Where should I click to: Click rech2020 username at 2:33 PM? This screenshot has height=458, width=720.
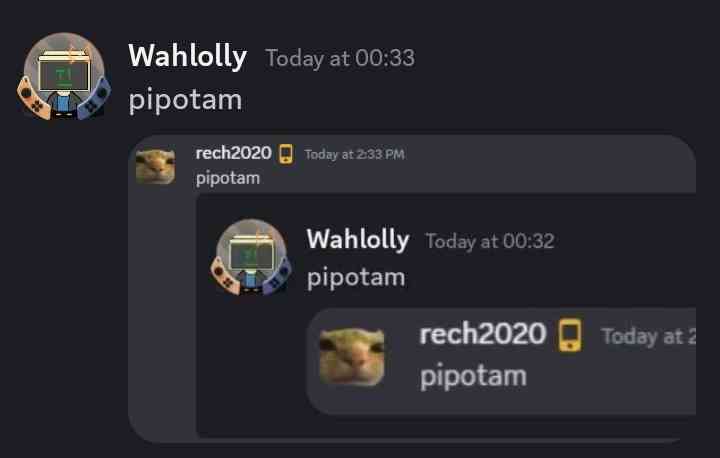tap(233, 153)
